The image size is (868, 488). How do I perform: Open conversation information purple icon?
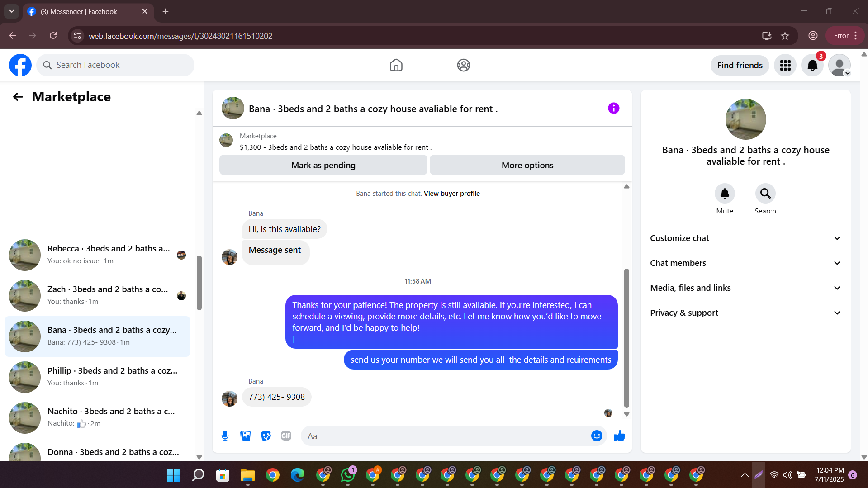pos(613,108)
